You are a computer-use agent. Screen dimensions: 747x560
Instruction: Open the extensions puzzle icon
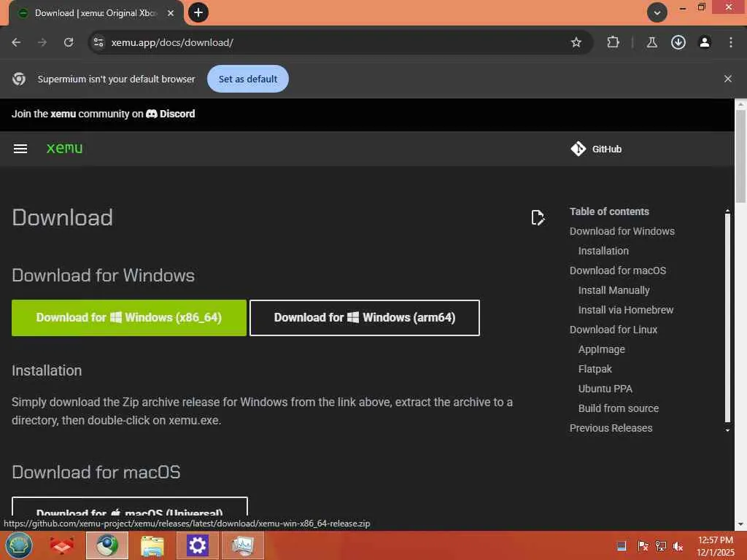click(x=613, y=42)
